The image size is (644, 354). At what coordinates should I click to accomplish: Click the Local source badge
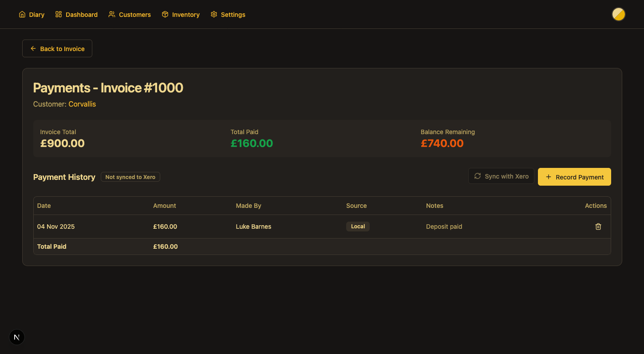[358, 227]
